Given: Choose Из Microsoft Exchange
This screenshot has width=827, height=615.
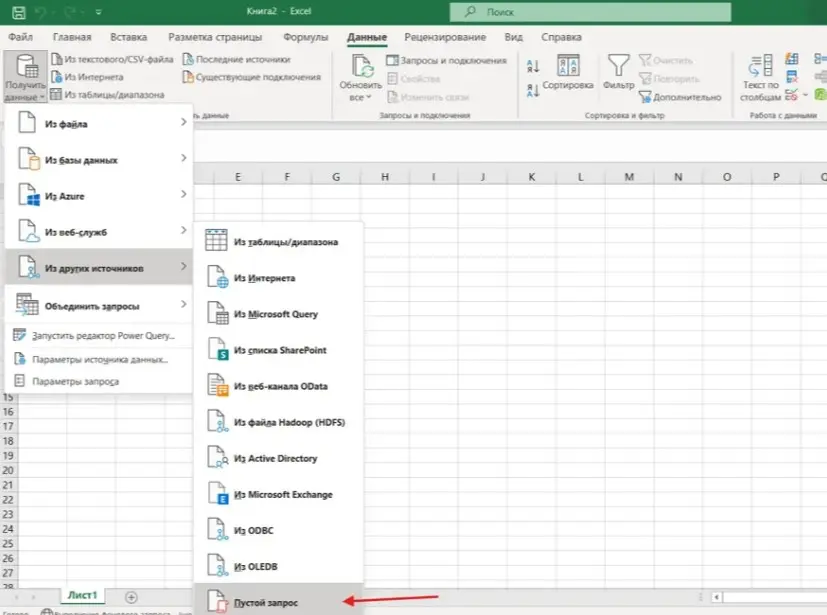Looking at the screenshot, I should [278, 494].
